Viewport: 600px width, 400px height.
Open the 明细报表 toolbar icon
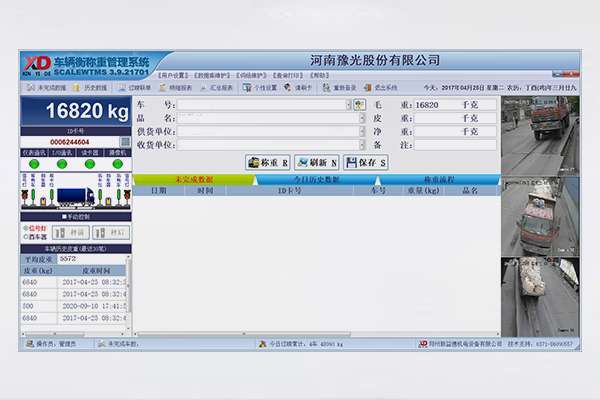coord(163,88)
